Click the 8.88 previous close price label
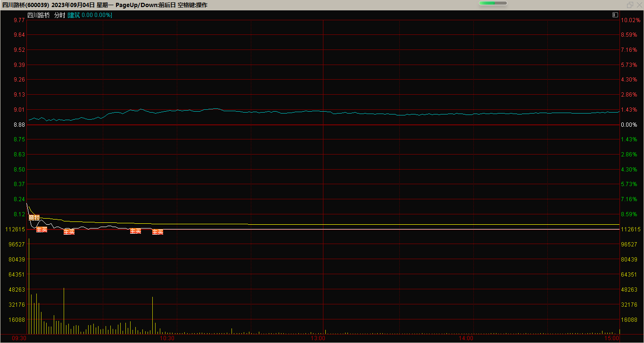This screenshot has width=644, height=343. 19,125
